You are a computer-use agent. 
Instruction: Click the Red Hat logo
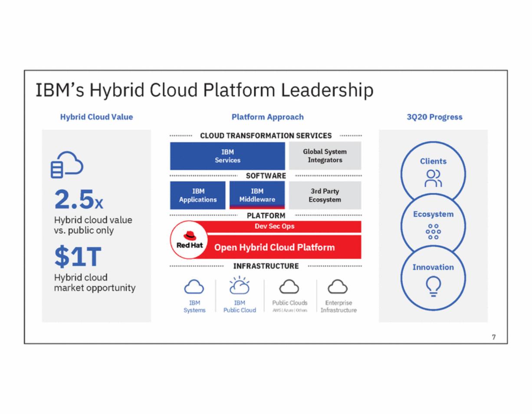click(190, 240)
